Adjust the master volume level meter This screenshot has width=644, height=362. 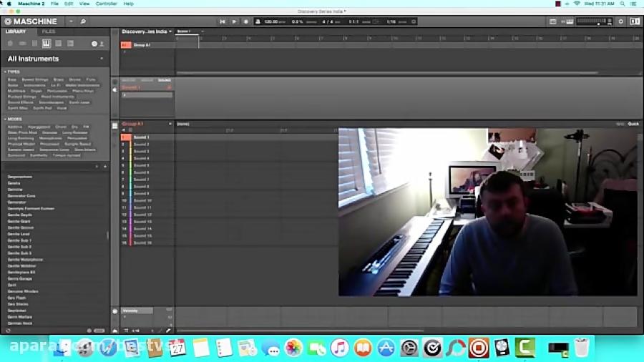click(x=595, y=21)
